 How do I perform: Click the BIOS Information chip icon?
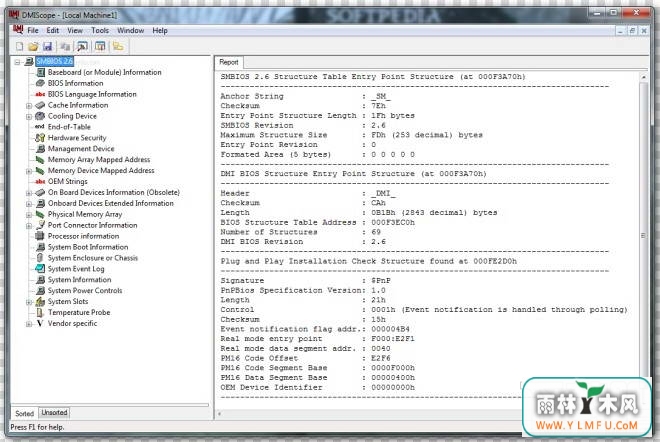click(40, 83)
